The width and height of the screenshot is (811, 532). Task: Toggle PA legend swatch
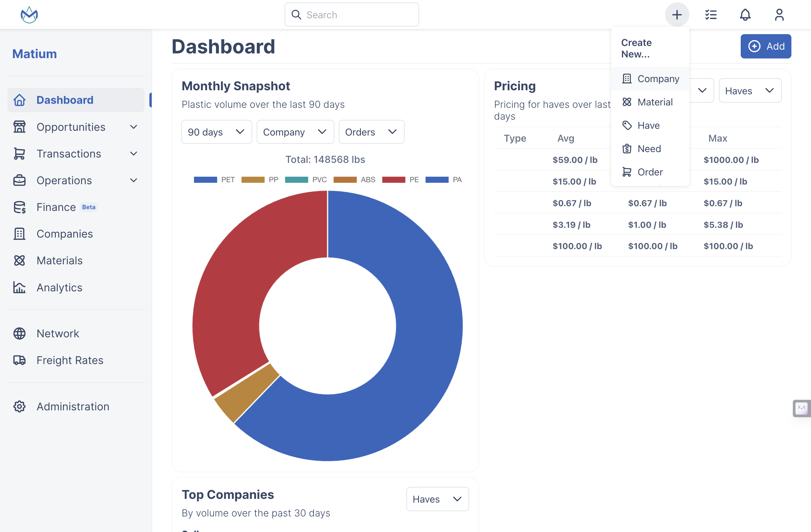[437, 179]
